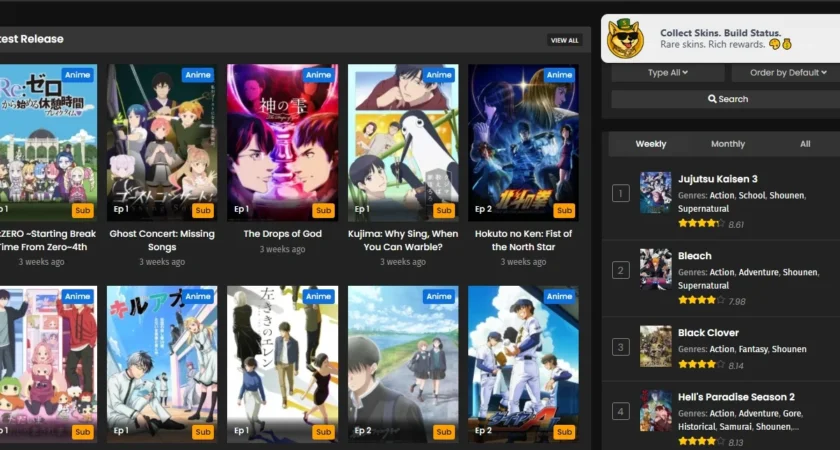The image size is (840, 450).
Task: Open the Ghost Concert: Missing Songs poster
Action: coord(162,142)
